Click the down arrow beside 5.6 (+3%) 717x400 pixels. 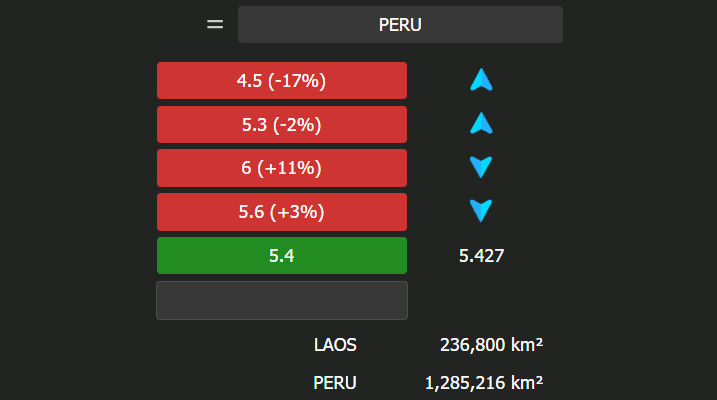pyautogui.click(x=482, y=211)
